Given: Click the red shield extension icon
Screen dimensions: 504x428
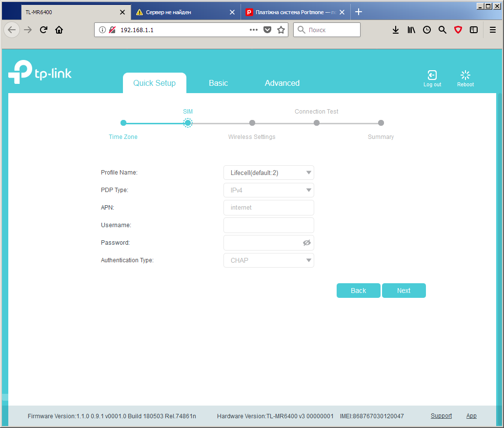Looking at the screenshot, I should coord(458,30).
